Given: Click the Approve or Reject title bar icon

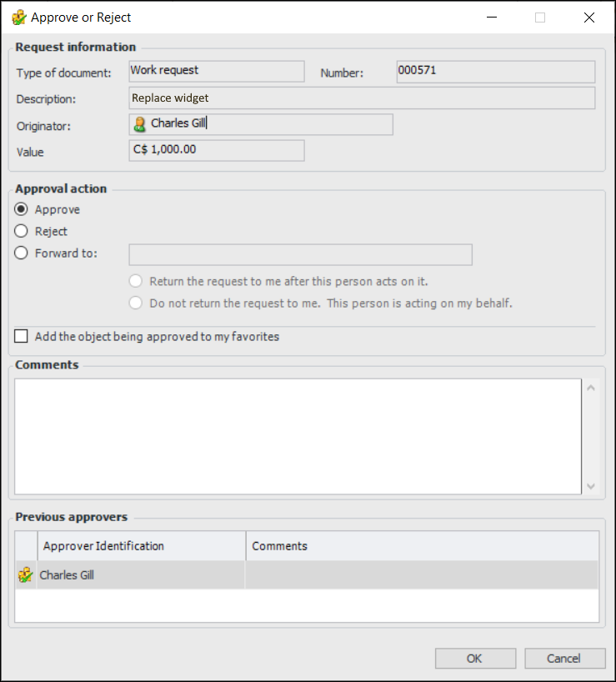Looking at the screenshot, I should pyautogui.click(x=19, y=18).
